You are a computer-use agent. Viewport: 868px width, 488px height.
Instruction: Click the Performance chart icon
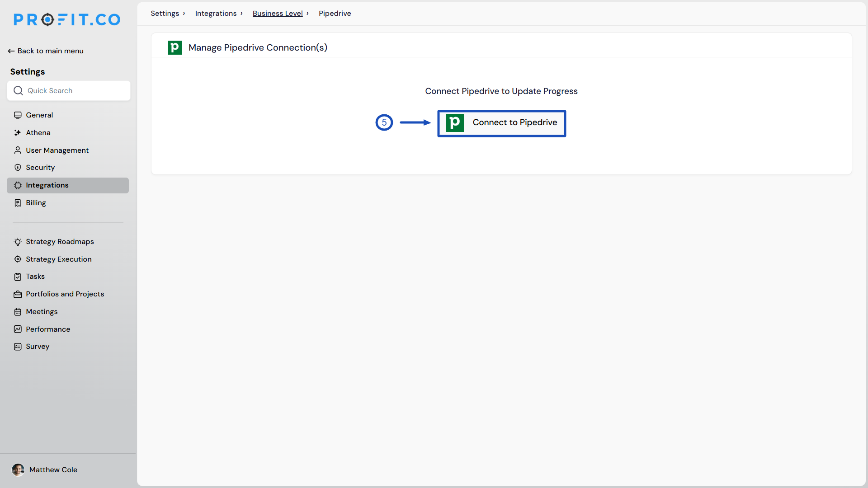point(18,329)
